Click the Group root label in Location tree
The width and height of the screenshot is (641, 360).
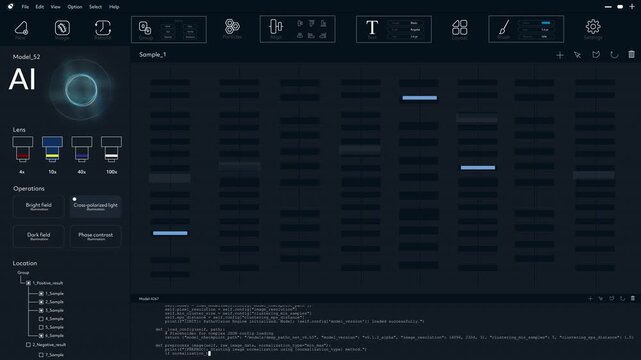coord(23,273)
